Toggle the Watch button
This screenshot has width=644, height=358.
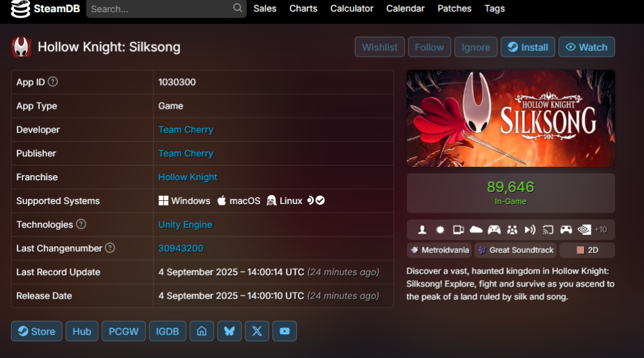[x=587, y=47]
